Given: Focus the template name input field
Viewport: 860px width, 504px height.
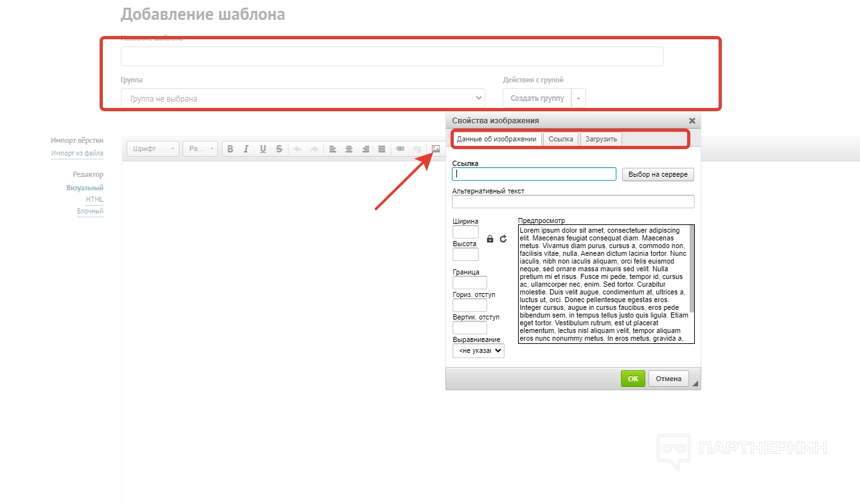Looking at the screenshot, I should pos(392,56).
